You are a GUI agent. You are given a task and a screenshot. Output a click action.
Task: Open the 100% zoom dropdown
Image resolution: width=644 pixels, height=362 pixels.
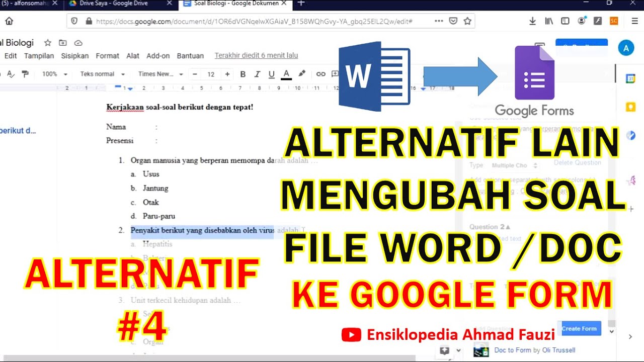pyautogui.click(x=54, y=74)
